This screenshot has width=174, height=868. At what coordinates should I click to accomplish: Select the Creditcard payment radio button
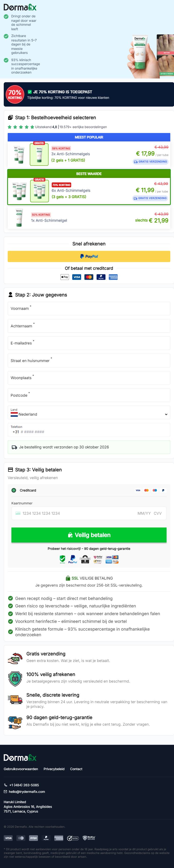tap(14, 490)
